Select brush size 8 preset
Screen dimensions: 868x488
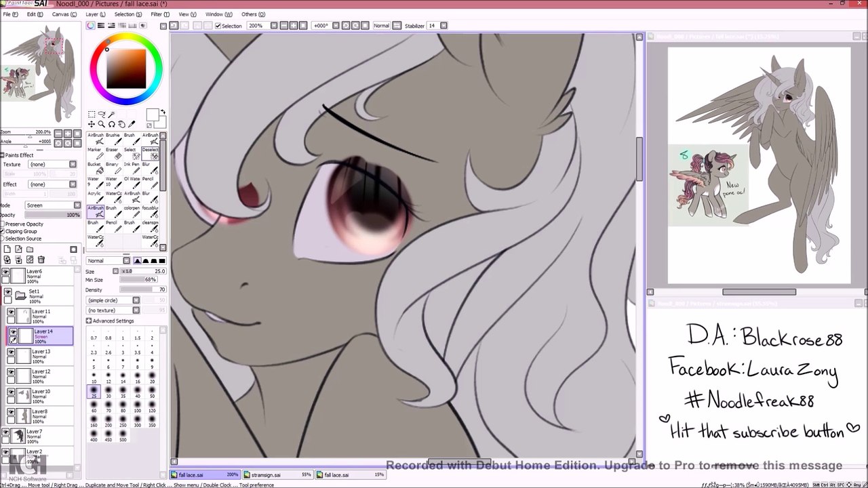pos(137,363)
